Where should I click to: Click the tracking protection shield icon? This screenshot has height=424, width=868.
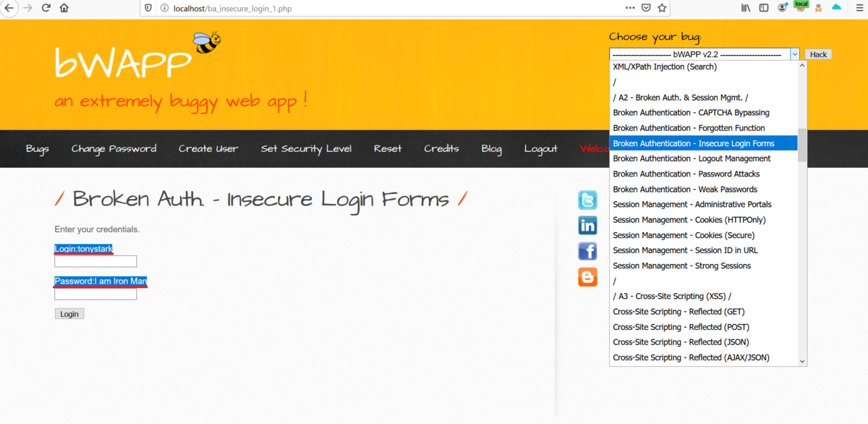[x=148, y=8]
